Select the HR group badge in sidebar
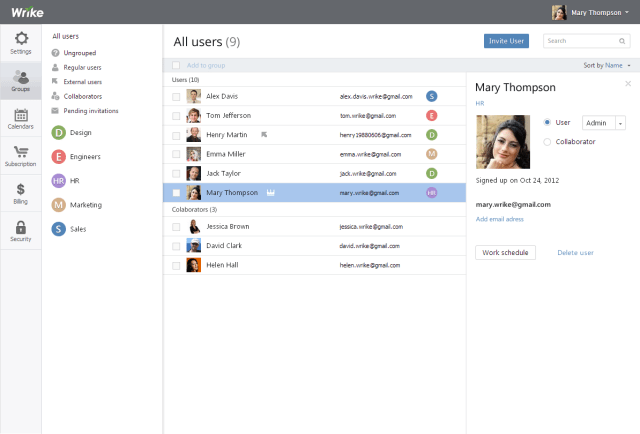Screen dimensions: 640x434 coord(58,181)
